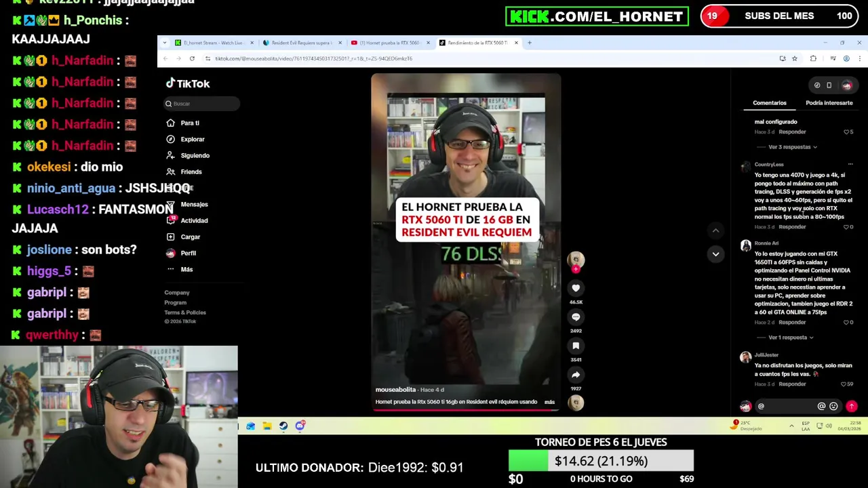The width and height of the screenshot is (868, 488).
Task: Open the weather widget showing 25°C
Action: coord(747,426)
